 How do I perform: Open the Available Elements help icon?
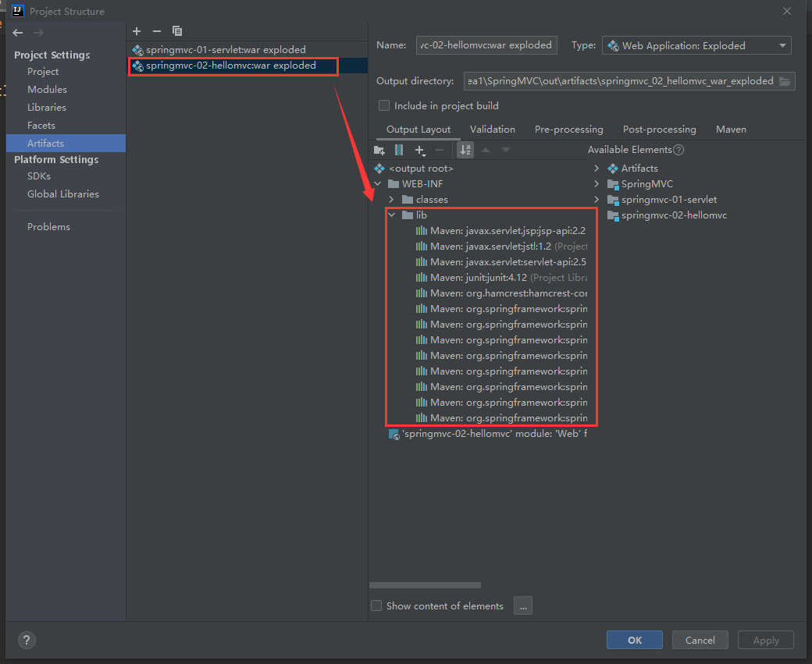[678, 150]
